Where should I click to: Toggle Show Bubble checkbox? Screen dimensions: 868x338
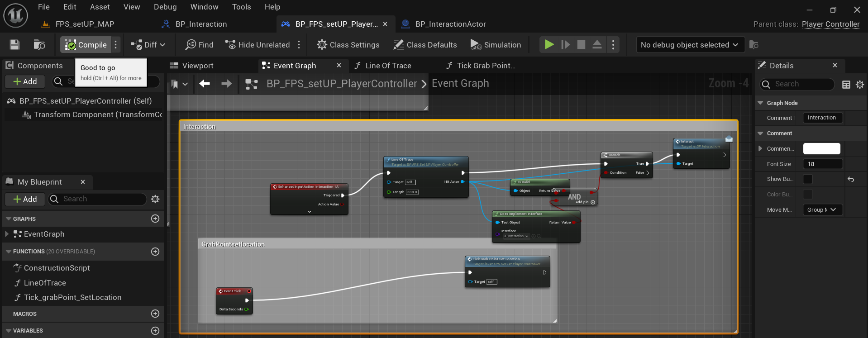click(807, 179)
